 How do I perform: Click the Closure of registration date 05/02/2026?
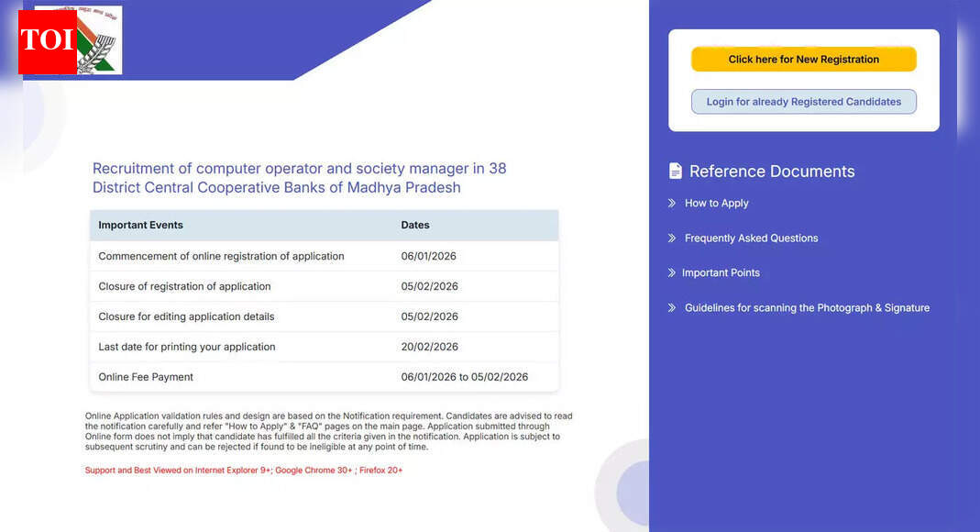coord(428,286)
